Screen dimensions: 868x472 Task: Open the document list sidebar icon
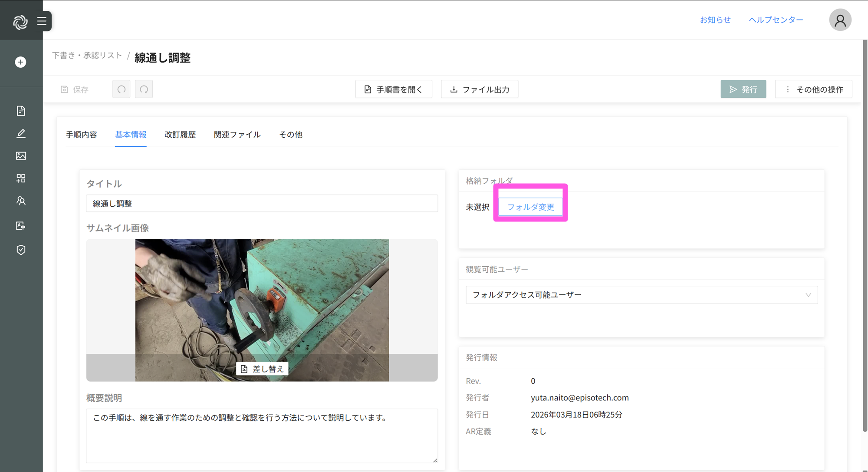point(21,111)
